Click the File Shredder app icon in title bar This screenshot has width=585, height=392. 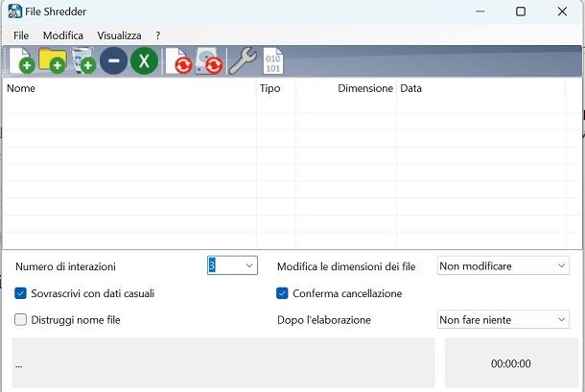[15, 12]
